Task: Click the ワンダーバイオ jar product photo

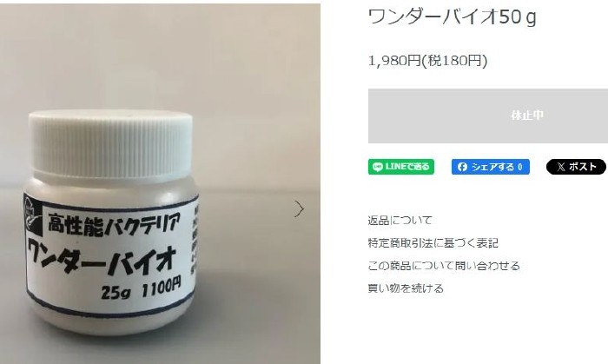Action: (x=160, y=184)
